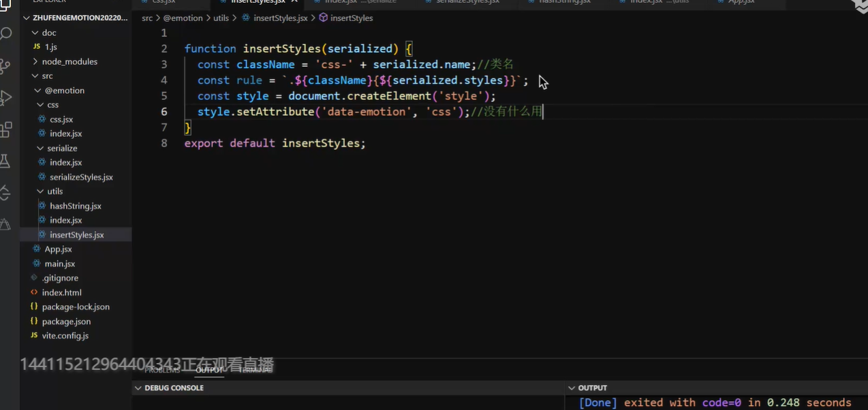Open the Run and Debug view
This screenshot has height=410, width=868.
(6, 97)
